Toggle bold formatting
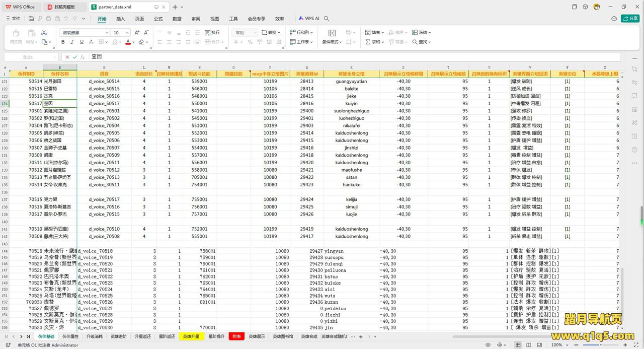The height and width of the screenshot is (349, 644). [63, 42]
